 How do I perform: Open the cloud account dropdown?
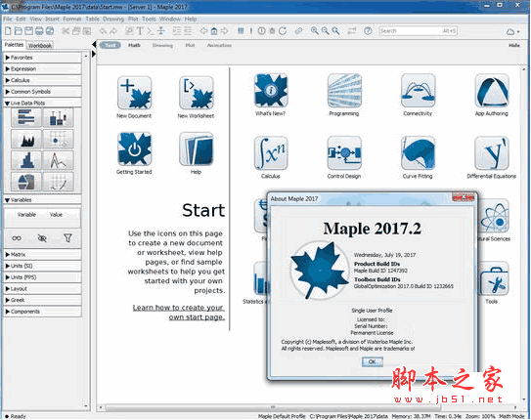(x=512, y=31)
